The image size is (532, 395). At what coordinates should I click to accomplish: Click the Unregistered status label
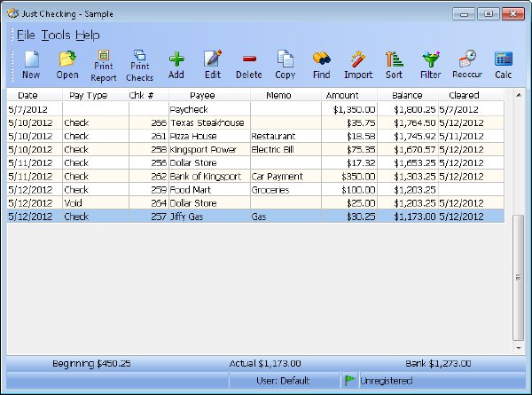pos(386,381)
